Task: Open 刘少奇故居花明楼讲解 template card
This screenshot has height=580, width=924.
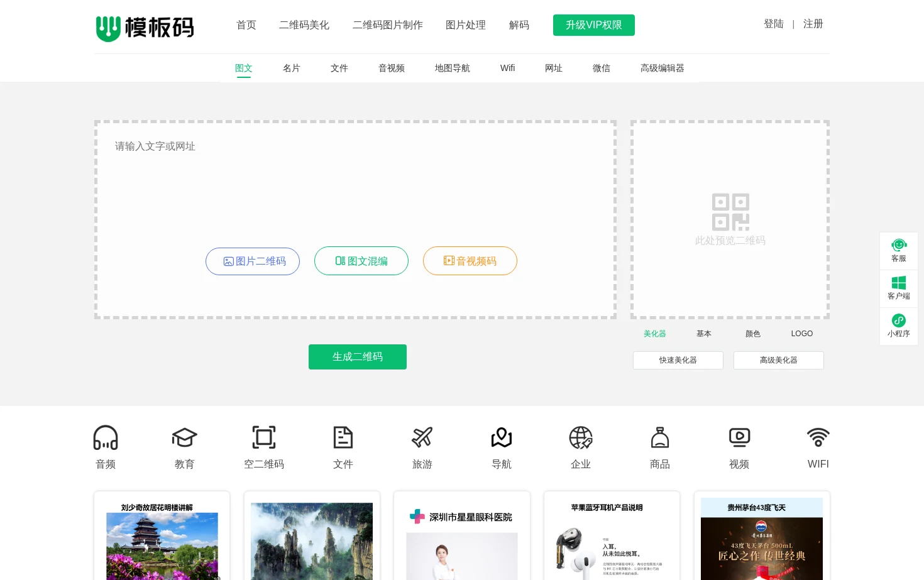Action: (x=162, y=536)
